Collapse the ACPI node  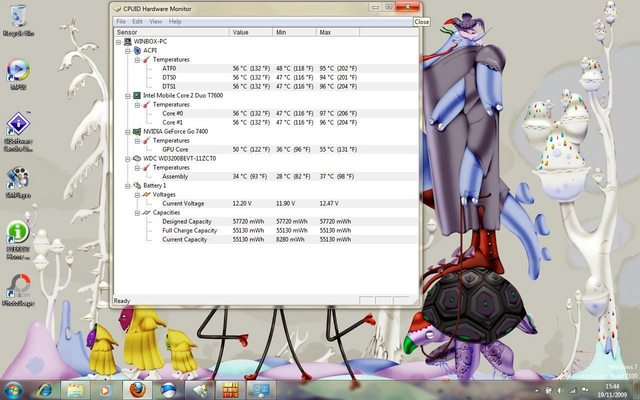point(128,51)
